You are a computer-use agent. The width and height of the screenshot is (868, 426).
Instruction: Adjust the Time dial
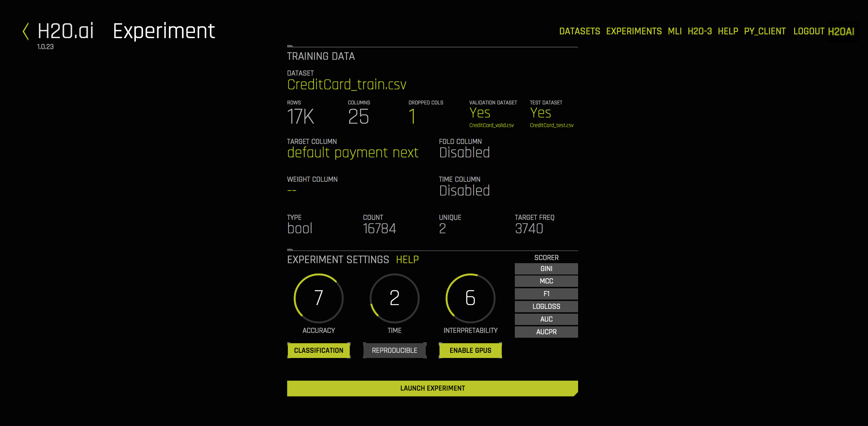(x=394, y=298)
